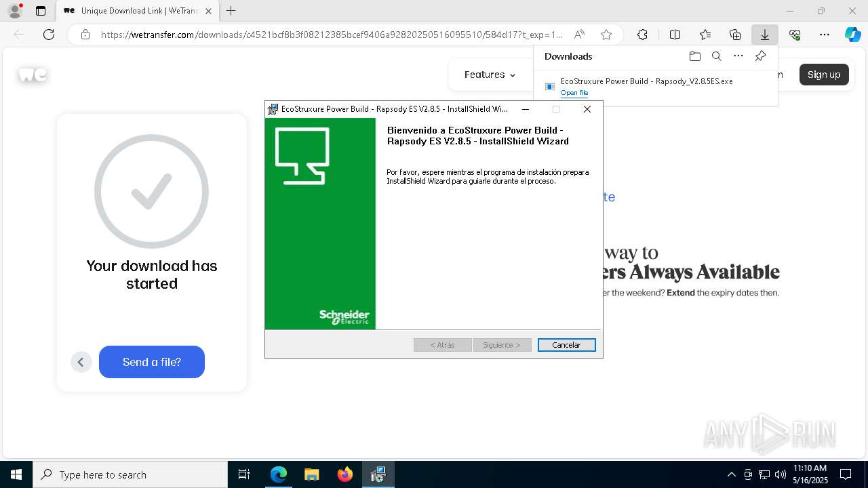The height and width of the screenshot is (488, 868).
Task: Add page to favorites star
Action: point(606,35)
